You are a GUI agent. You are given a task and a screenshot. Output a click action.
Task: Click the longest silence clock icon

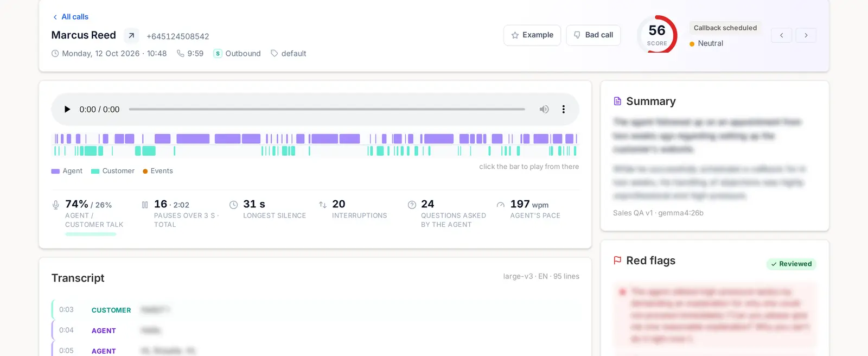pyautogui.click(x=234, y=205)
